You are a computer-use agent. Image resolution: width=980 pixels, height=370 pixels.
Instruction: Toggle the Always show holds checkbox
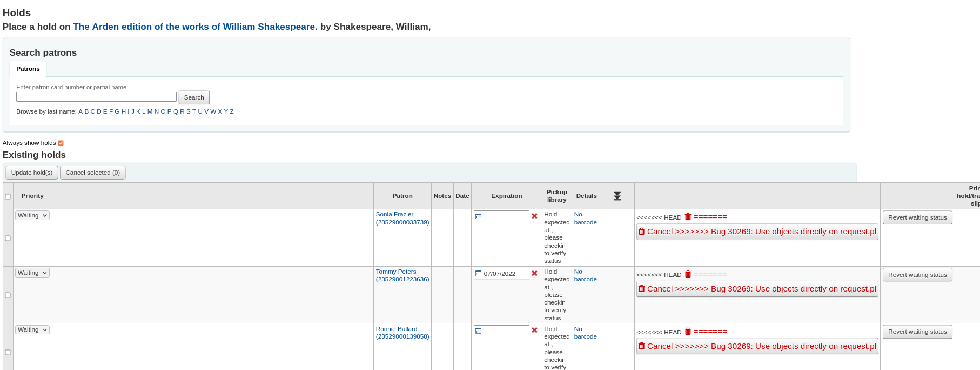61,143
